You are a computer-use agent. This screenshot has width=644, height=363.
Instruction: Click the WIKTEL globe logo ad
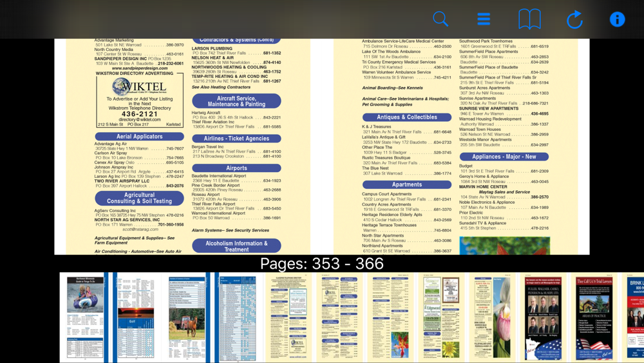click(x=140, y=87)
